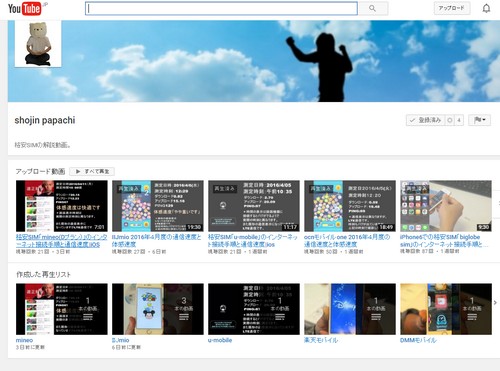Open the 楽天モバイル playlist thumbnail

point(350,309)
